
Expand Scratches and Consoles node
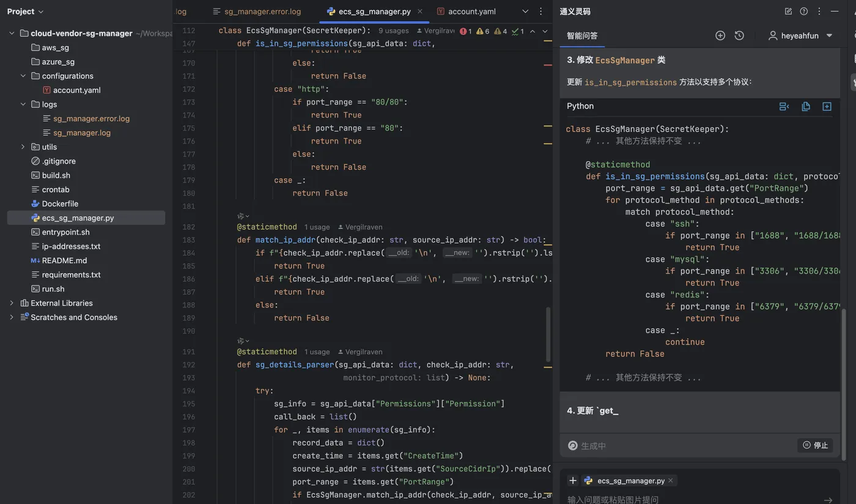[x=12, y=317]
